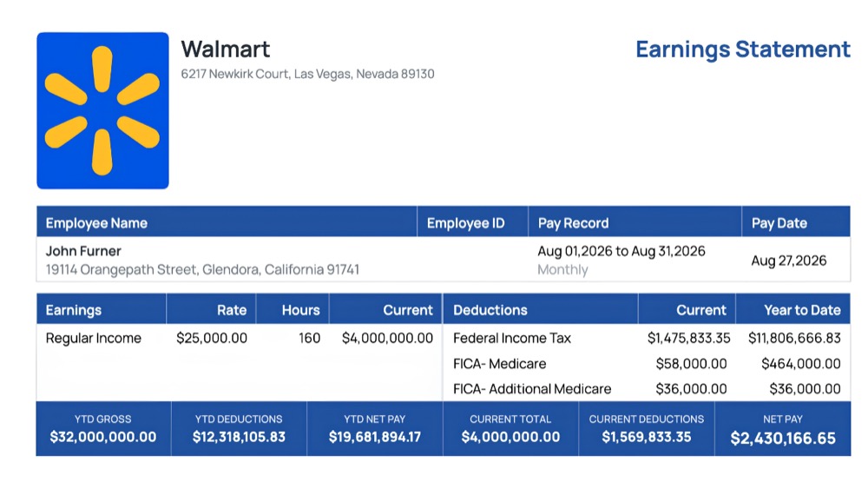Click the rate value '$25,000.00'
This screenshot has width=868, height=488.
click(212, 338)
